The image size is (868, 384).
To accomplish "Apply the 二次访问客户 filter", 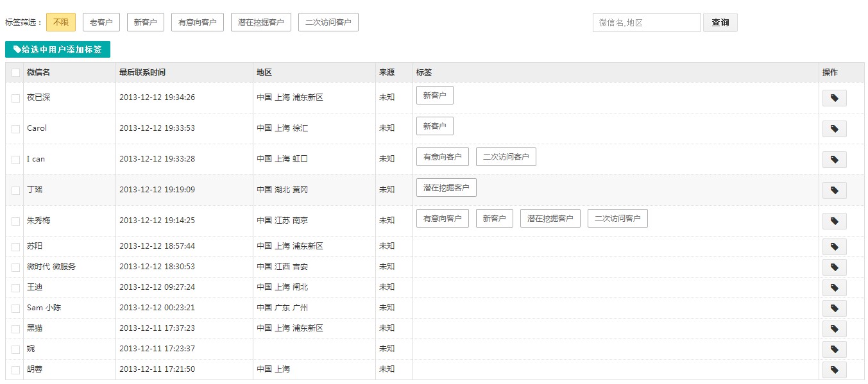I will pyautogui.click(x=328, y=22).
